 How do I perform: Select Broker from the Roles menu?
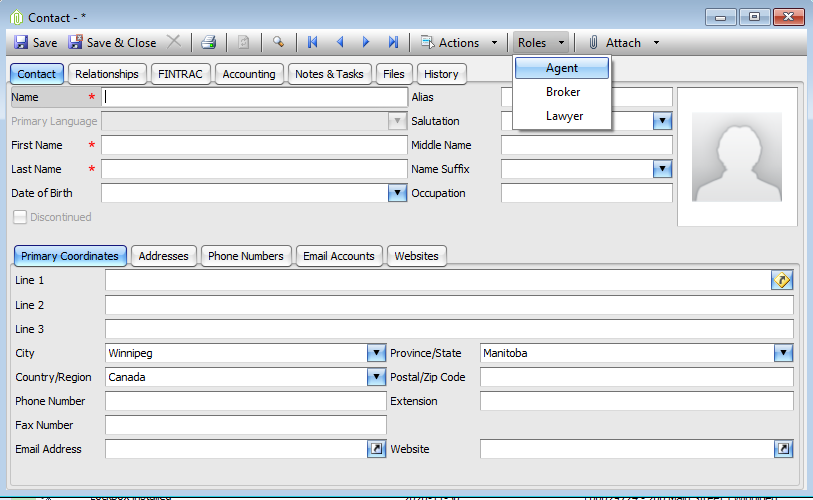click(x=563, y=92)
